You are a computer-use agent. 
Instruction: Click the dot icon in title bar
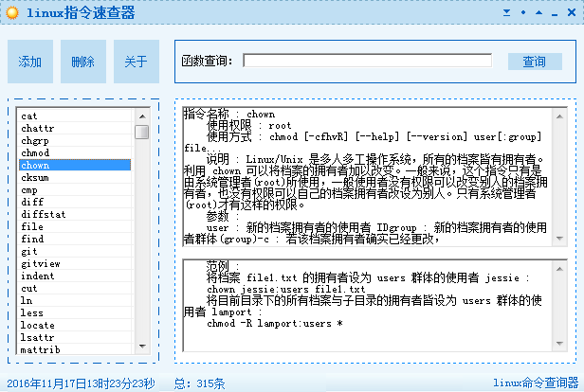coord(523,12)
